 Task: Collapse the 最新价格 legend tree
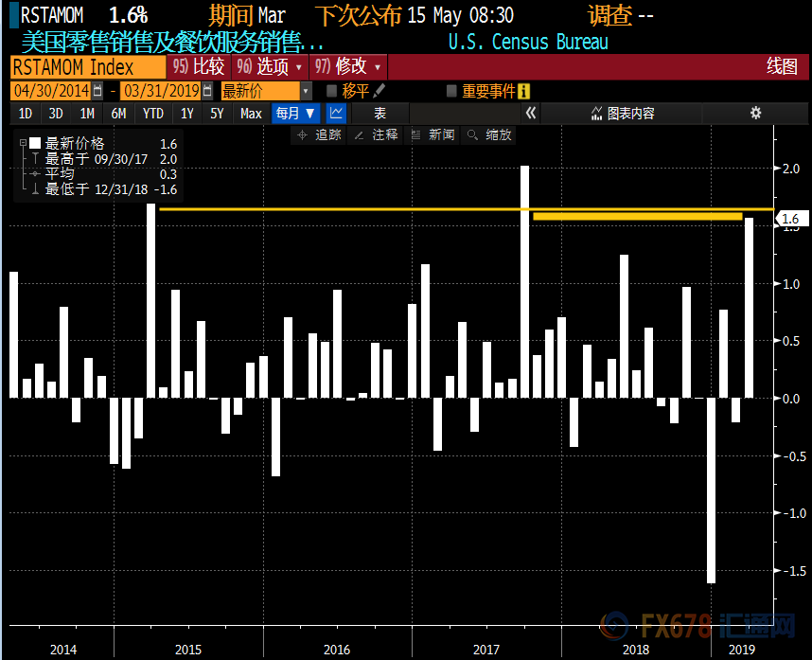[x=23, y=142]
